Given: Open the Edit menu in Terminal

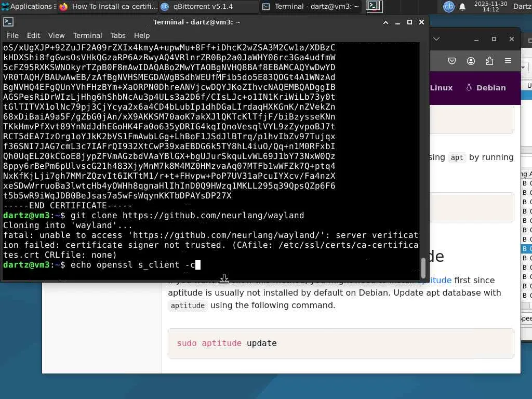Looking at the screenshot, I should (x=33, y=35).
